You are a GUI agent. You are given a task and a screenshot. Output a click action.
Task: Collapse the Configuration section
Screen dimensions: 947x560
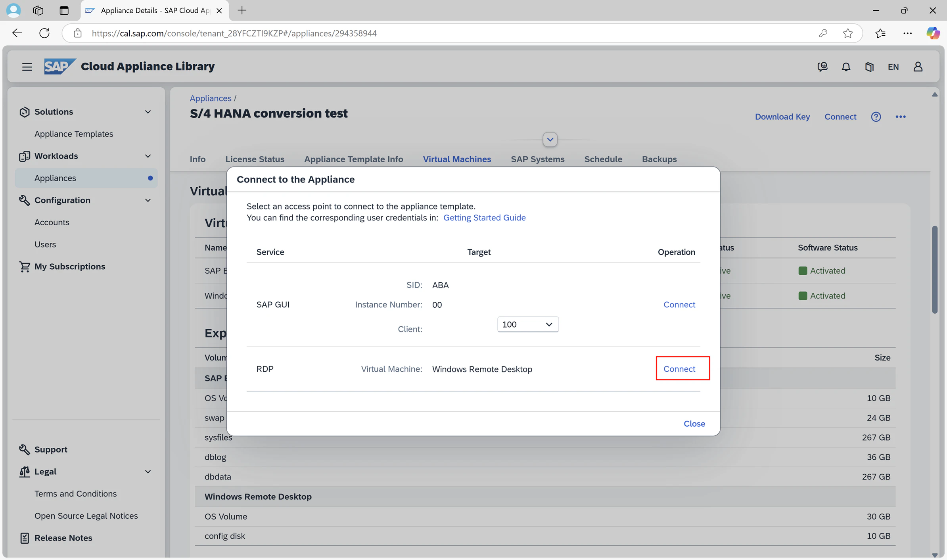[x=148, y=200]
